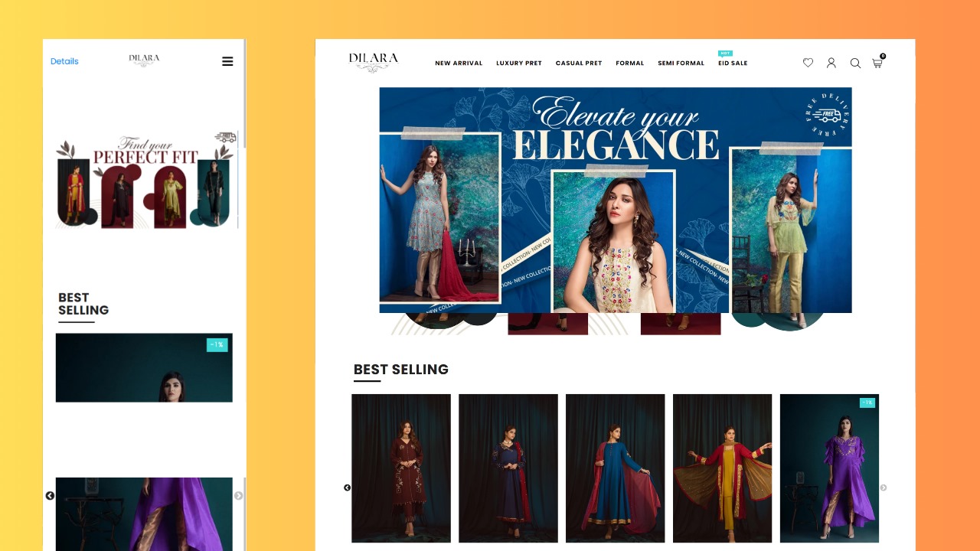Click the search magnifier icon
Image resolution: width=980 pixels, height=551 pixels.
[855, 63]
